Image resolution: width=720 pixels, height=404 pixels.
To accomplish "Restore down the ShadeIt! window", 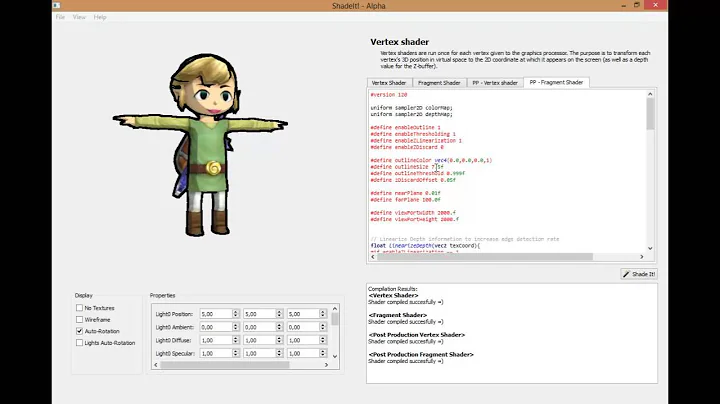I will click(636, 5).
